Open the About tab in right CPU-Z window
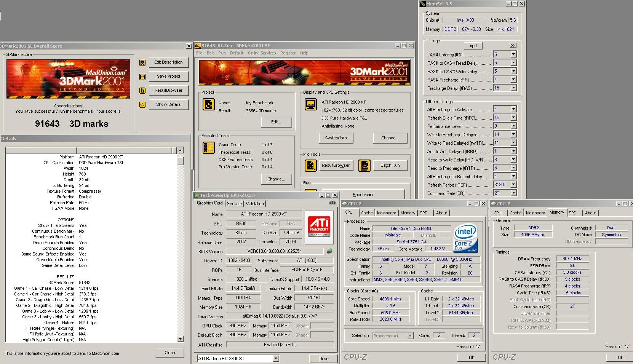This screenshot has height=364, width=633. pyautogui.click(x=590, y=213)
